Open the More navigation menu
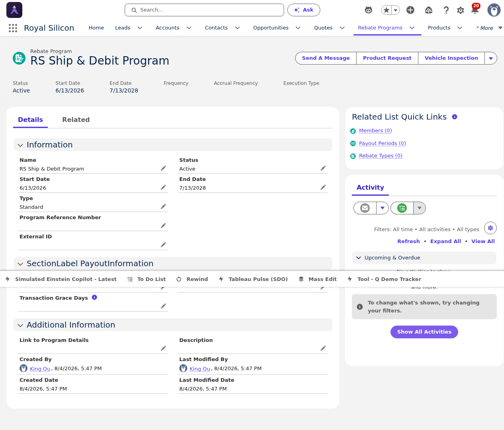The width and height of the screenshot is (504, 430). click(x=489, y=28)
